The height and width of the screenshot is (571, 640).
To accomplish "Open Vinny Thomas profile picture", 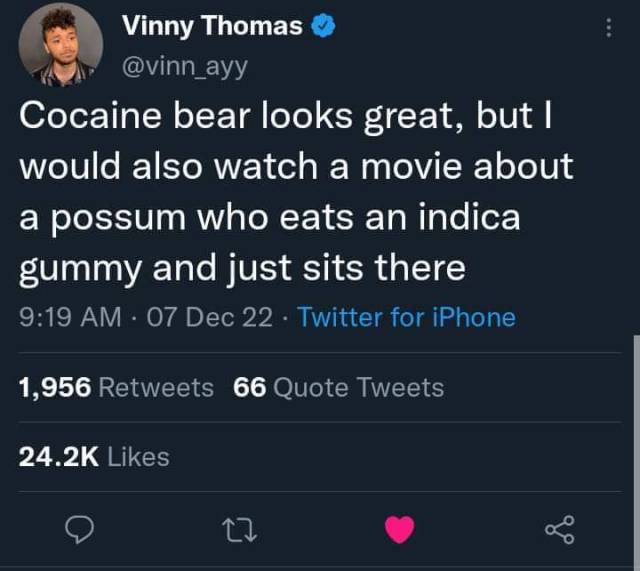I will pos(60,44).
